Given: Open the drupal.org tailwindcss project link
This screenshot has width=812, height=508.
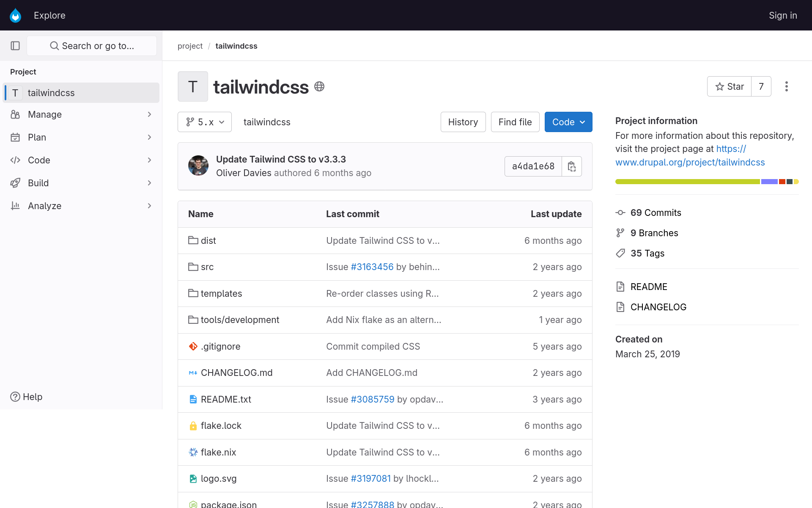Looking at the screenshot, I should coord(690,162).
